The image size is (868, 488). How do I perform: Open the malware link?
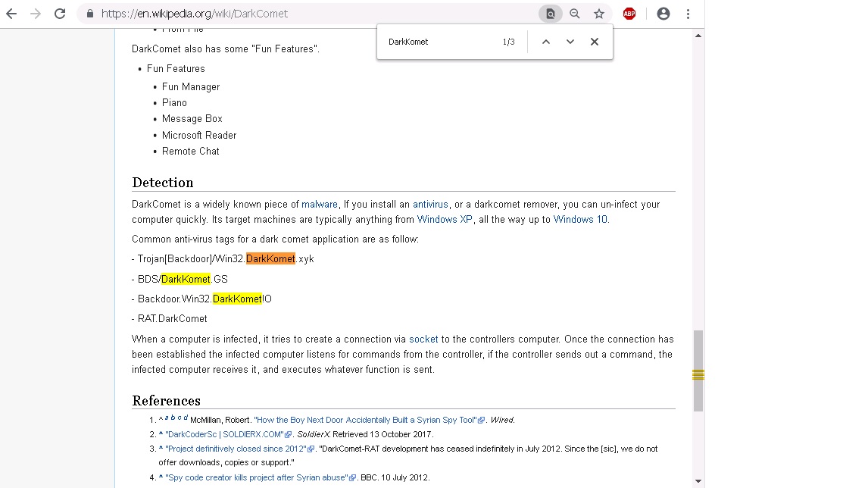(320, 205)
